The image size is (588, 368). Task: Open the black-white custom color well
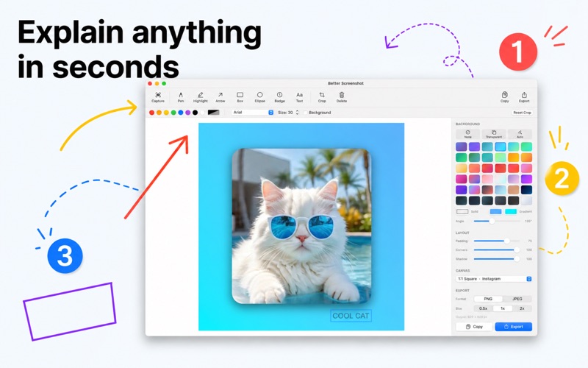(x=214, y=113)
